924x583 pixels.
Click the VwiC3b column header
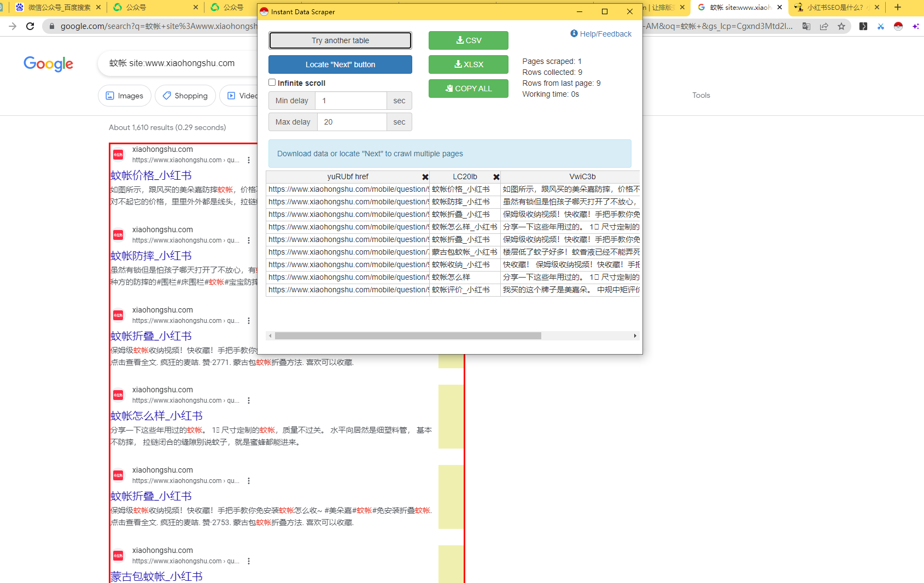[x=570, y=177]
